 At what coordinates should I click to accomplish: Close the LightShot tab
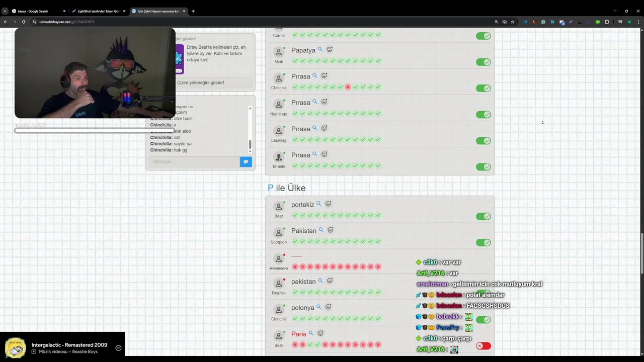click(124, 11)
